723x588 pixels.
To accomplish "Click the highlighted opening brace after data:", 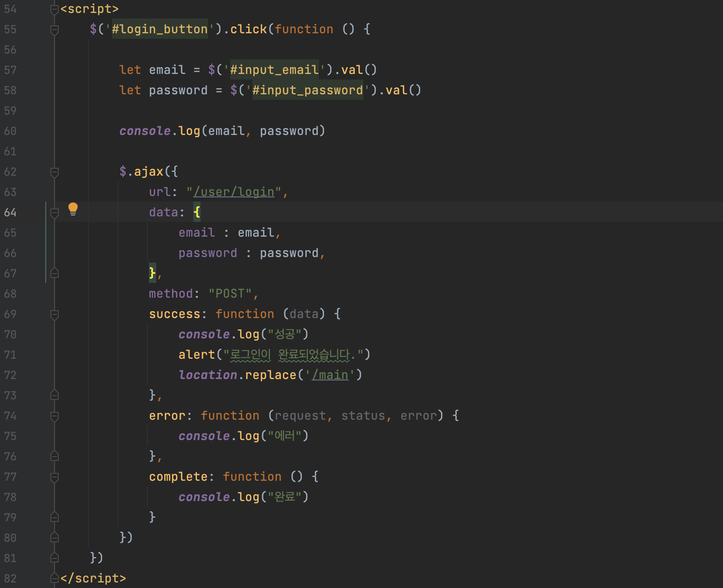I will point(197,212).
